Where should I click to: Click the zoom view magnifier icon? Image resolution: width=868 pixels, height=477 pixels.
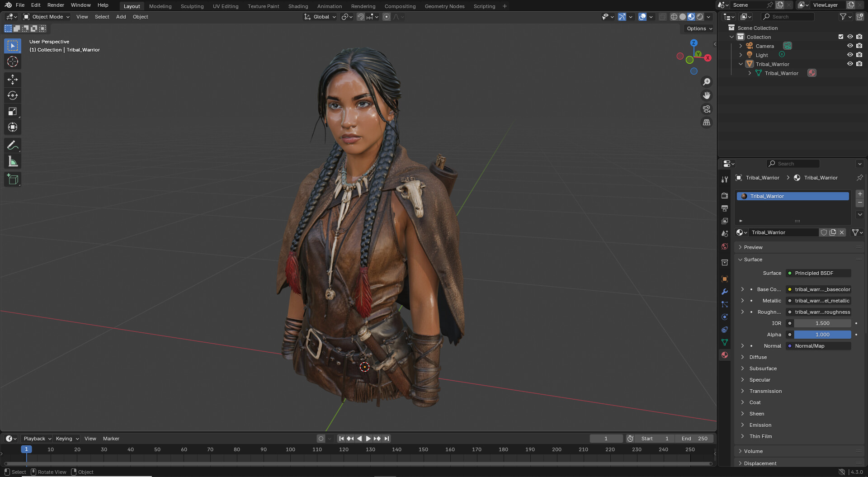(706, 82)
